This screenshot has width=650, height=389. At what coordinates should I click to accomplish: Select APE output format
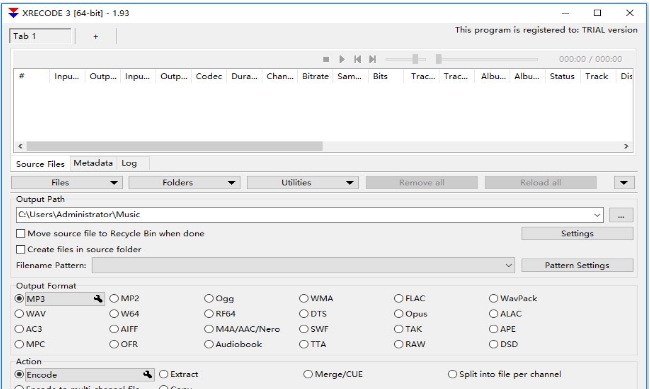point(502,329)
